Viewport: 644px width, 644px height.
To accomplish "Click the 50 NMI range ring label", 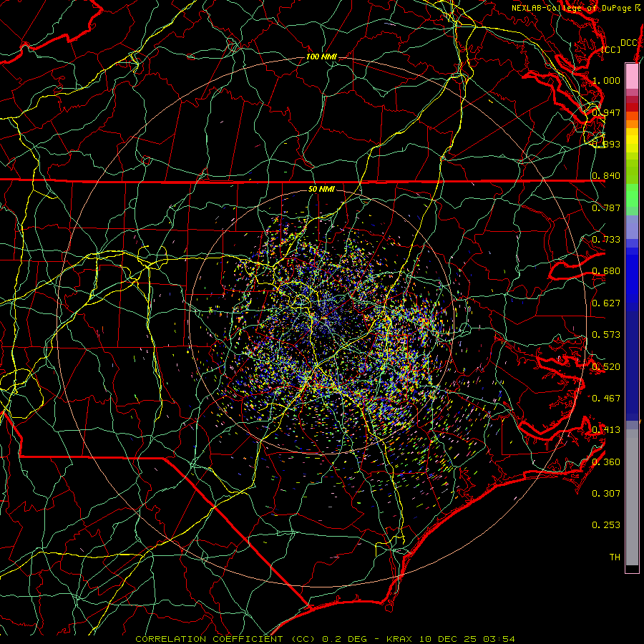I will click(x=321, y=189).
